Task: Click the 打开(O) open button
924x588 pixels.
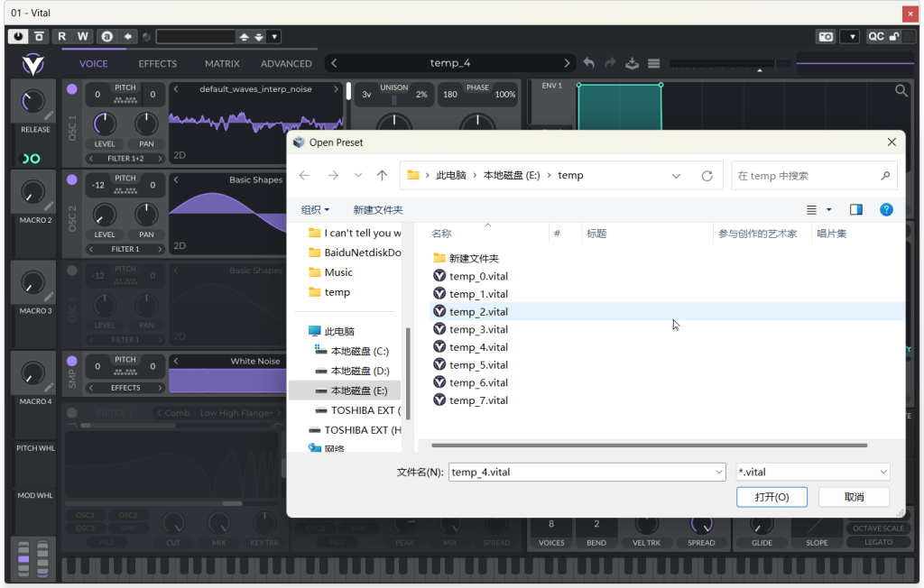Action: 772,497
